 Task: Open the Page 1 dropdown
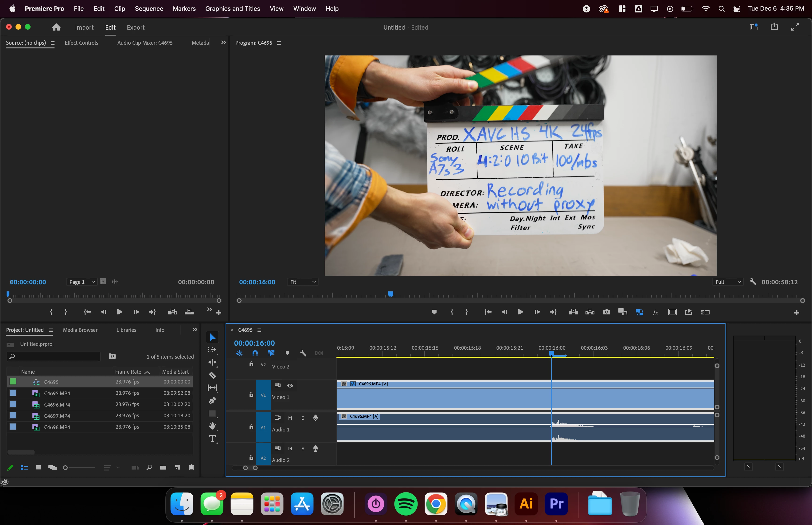(x=82, y=282)
